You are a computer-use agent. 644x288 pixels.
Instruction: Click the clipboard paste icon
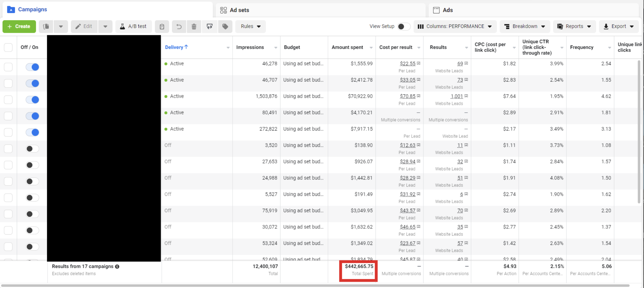[162, 26]
